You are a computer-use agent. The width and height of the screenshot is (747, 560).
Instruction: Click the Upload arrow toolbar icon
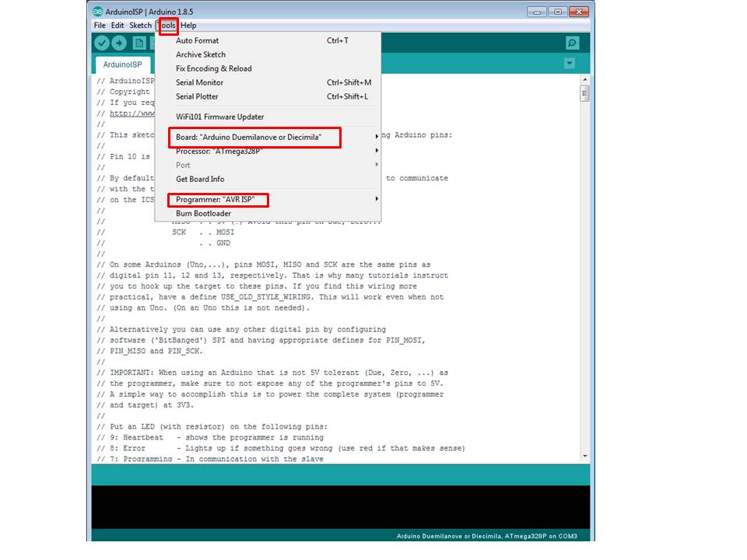[119, 44]
